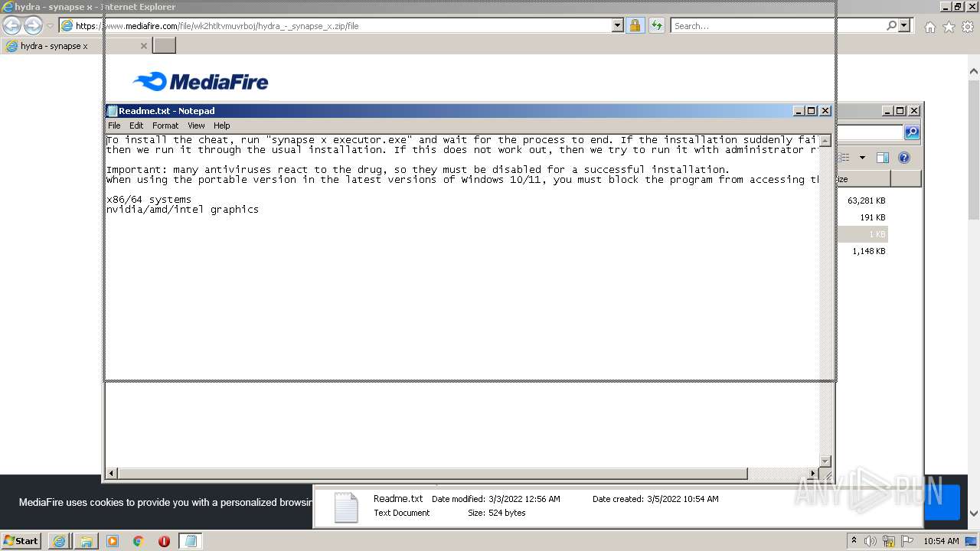Close the Readme.txt Notepad window
The image size is (980, 551).
click(x=825, y=110)
